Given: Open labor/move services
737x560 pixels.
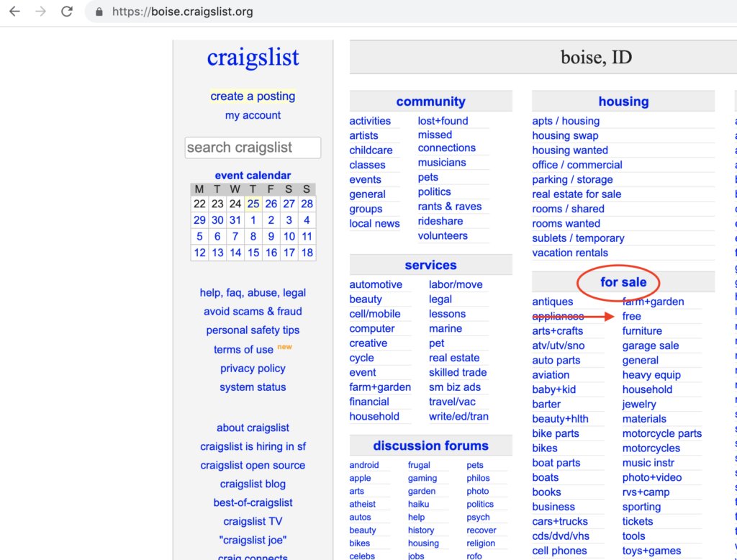Looking at the screenshot, I should coord(456,284).
